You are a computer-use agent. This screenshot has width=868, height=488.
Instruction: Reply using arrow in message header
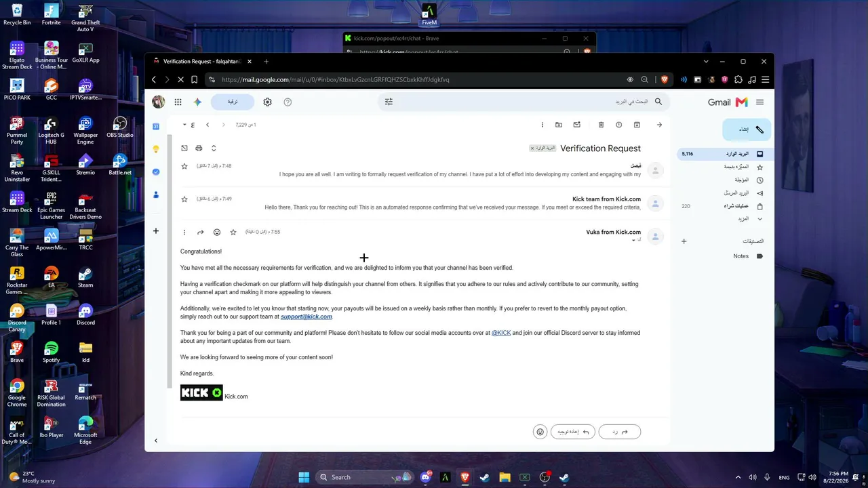(200, 232)
